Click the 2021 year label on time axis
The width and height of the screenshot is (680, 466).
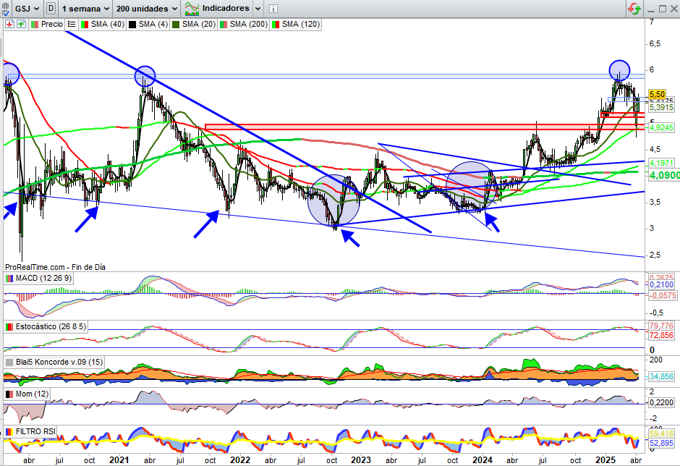(x=118, y=460)
